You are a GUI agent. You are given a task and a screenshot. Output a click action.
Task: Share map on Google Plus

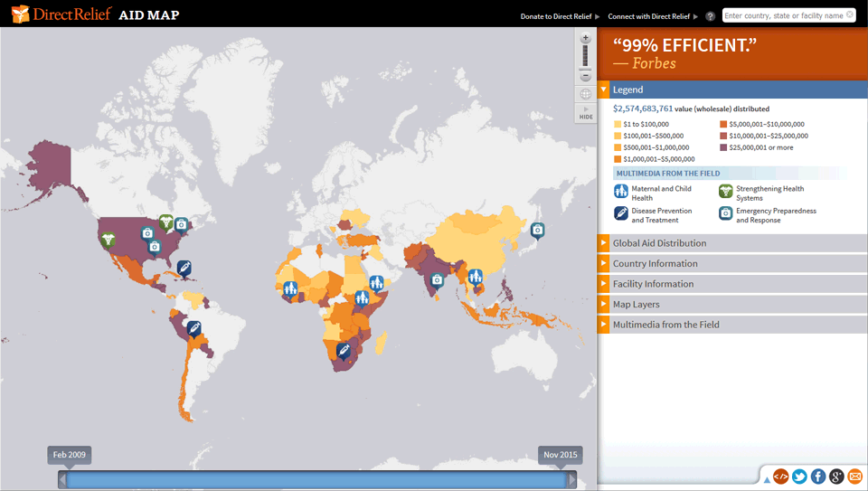(x=836, y=476)
